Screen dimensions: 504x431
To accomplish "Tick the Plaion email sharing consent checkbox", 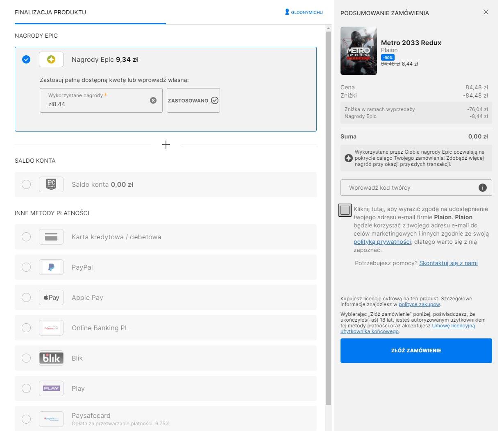I will 345,210.
